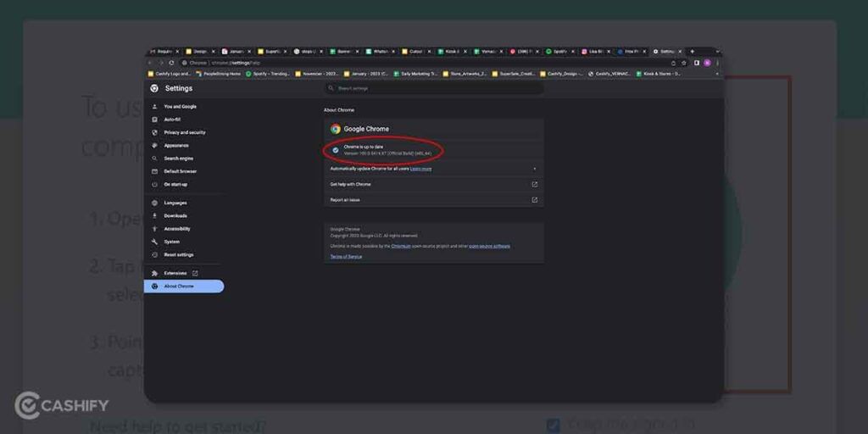Viewport: 868px width, 434px height.
Task: Switch to the Cutout tab
Action: tap(415, 52)
